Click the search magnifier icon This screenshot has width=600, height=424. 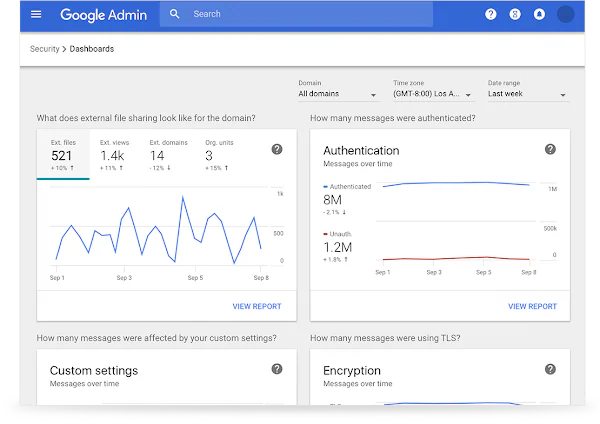point(174,14)
